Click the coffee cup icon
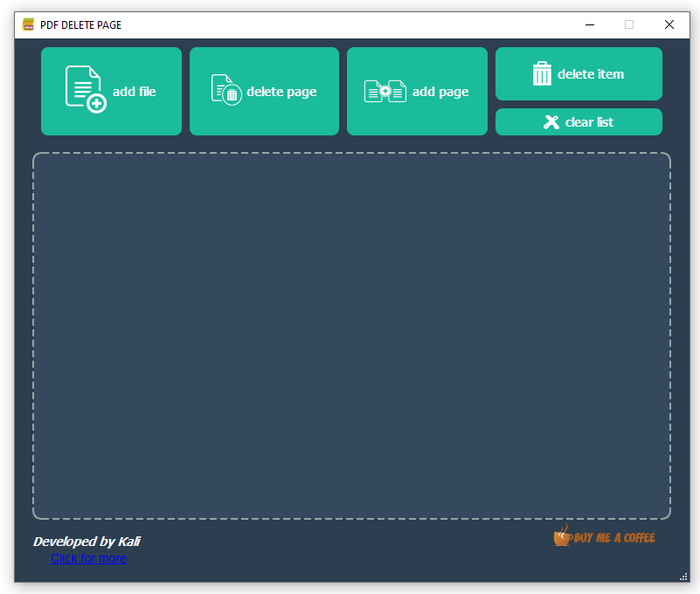This screenshot has height=594, width=700. tap(561, 535)
